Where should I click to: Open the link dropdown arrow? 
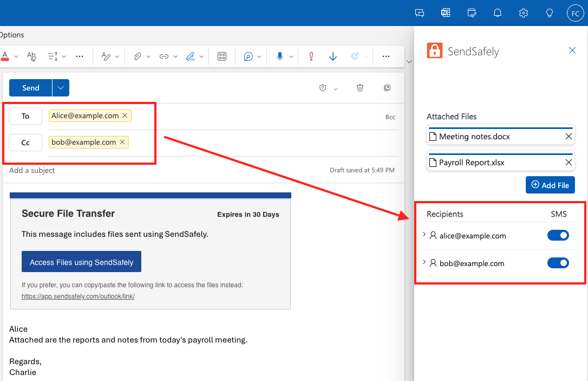pos(175,57)
